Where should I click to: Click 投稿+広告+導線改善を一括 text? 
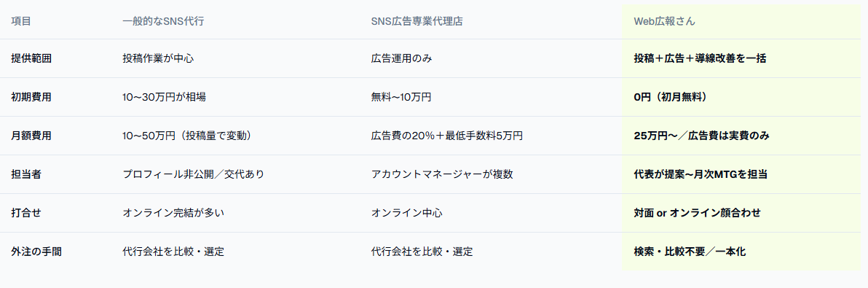point(700,58)
